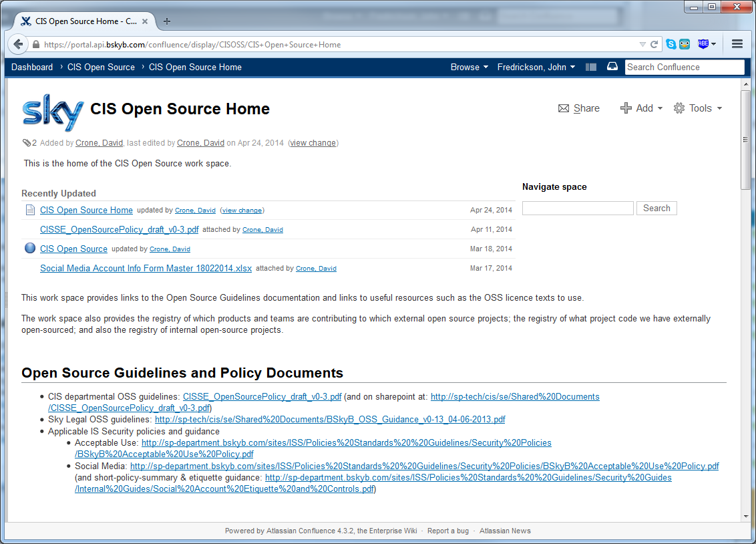The height and width of the screenshot is (544, 756).
Task: Click the browser back arrow button
Action: coord(19,45)
